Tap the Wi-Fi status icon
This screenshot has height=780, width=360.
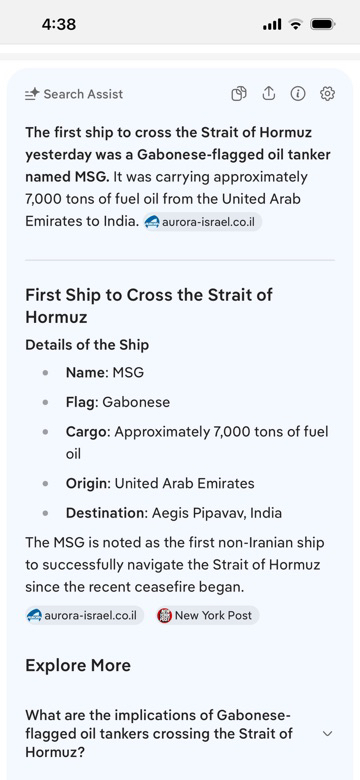pos(296,24)
